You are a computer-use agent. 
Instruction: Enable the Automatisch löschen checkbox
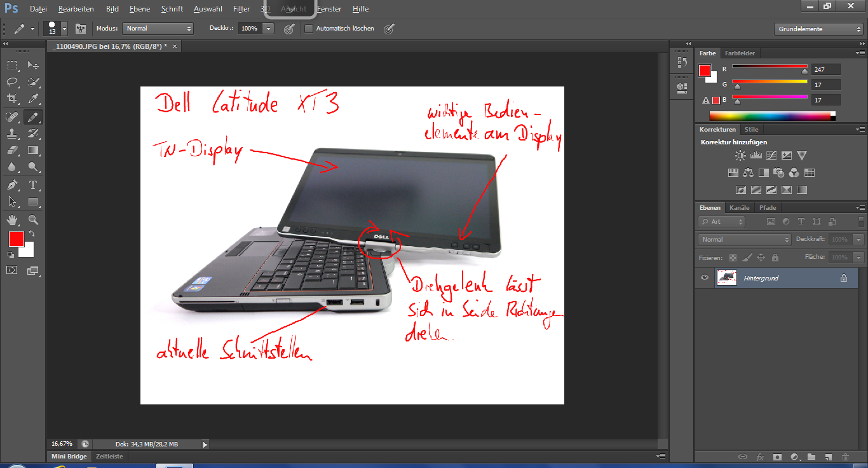point(309,29)
